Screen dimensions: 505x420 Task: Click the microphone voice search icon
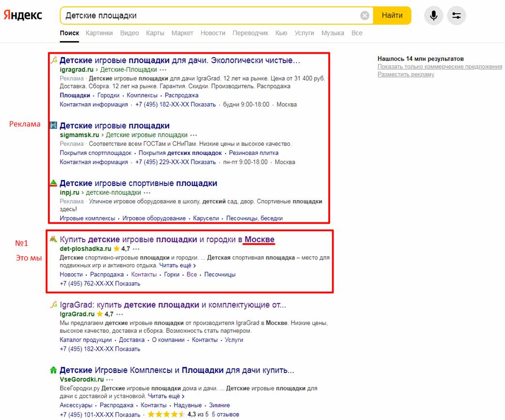click(433, 16)
